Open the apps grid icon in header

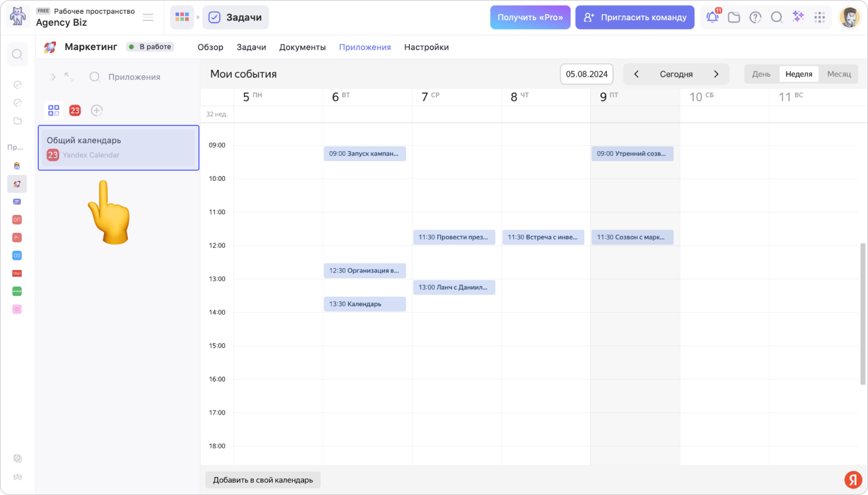[x=820, y=17]
